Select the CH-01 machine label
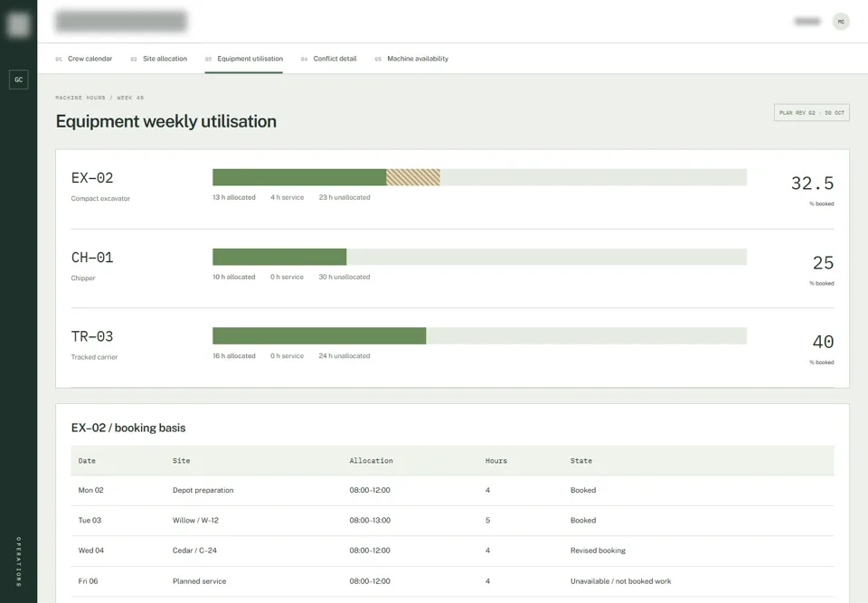 click(x=92, y=258)
